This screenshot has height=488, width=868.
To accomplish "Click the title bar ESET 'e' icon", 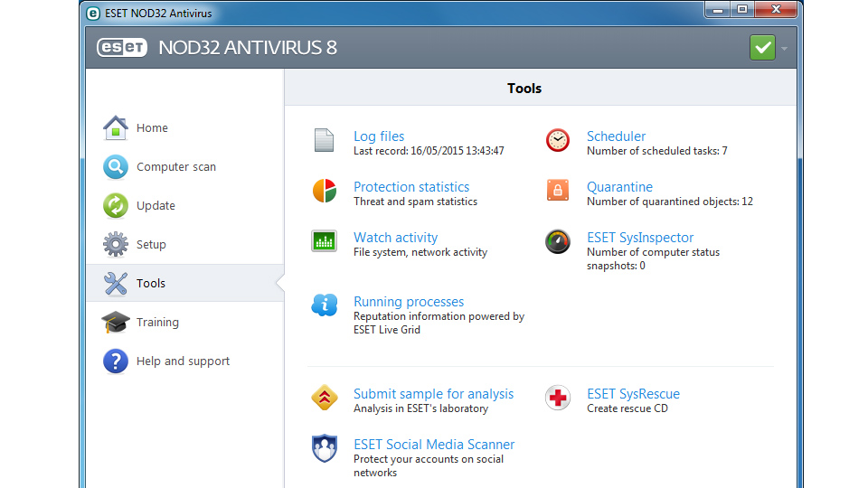I will (93, 13).
